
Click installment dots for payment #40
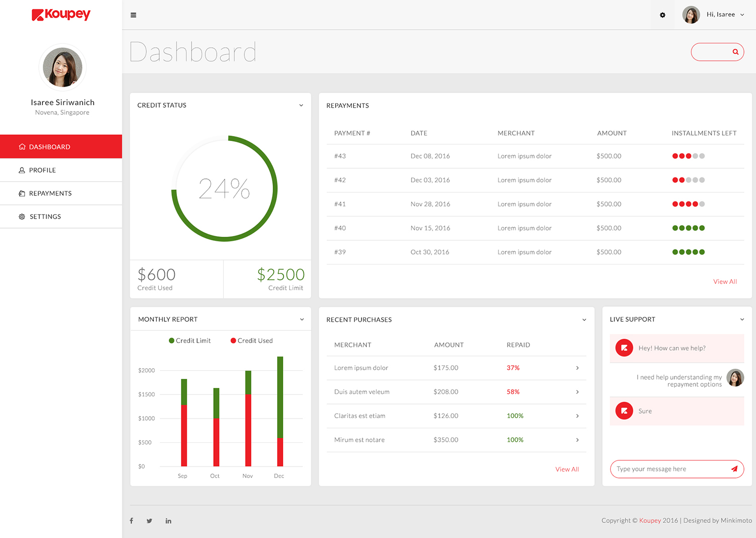click(x=688, y=228)
